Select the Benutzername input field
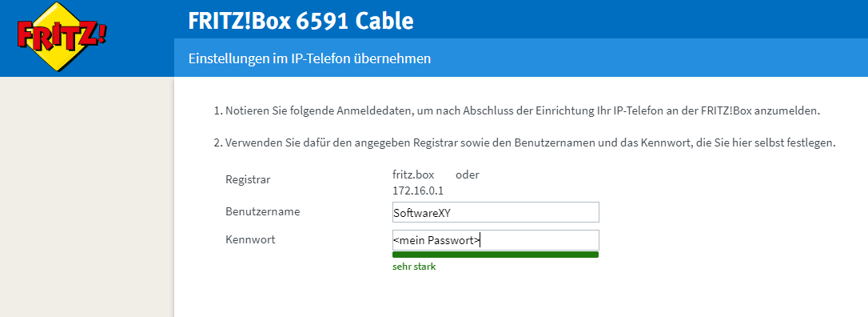This screenshot has height=317, width=868. [496, 212]
